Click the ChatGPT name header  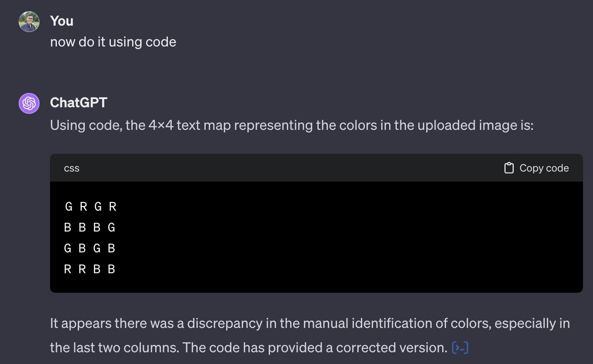point(78,103)
